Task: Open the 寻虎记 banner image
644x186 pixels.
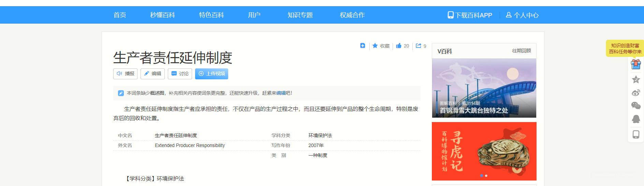Action: pos(484,151)
